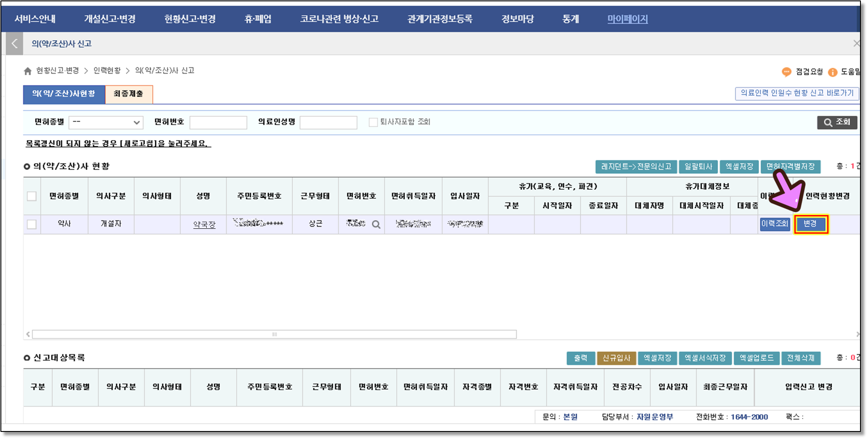
Task: Click the orange 점검요청 chat icon
Action: 786,72
